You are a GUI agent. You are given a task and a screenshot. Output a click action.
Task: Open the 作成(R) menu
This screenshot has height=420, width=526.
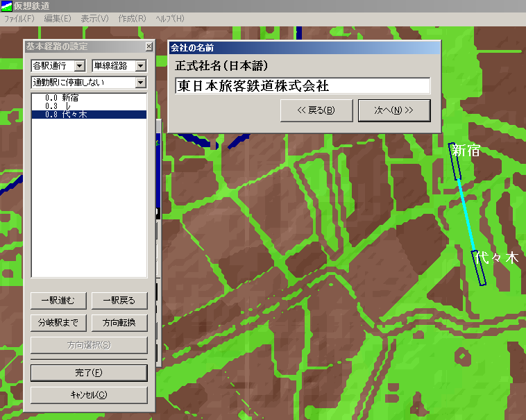click(132, 19)
